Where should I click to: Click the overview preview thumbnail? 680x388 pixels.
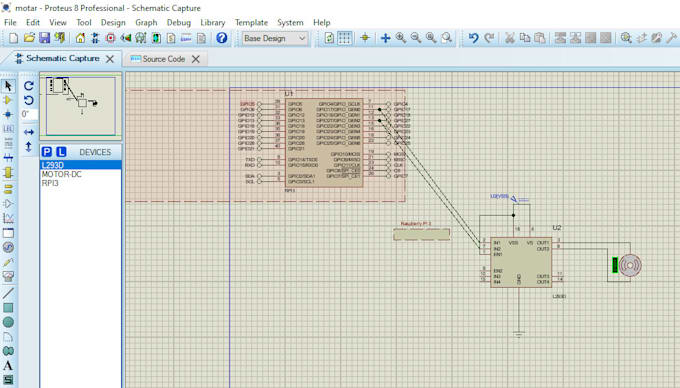pyautogui.click(x=81, y=106)
